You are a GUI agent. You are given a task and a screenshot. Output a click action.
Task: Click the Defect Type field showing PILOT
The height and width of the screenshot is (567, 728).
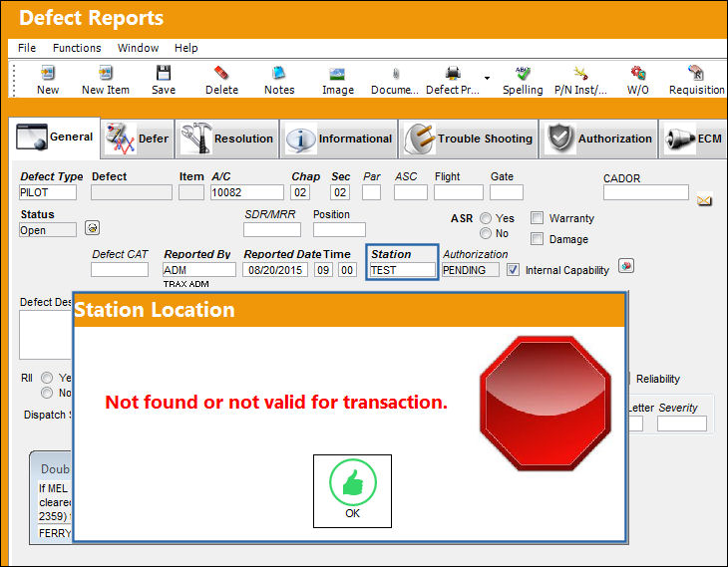coord(48,192)
